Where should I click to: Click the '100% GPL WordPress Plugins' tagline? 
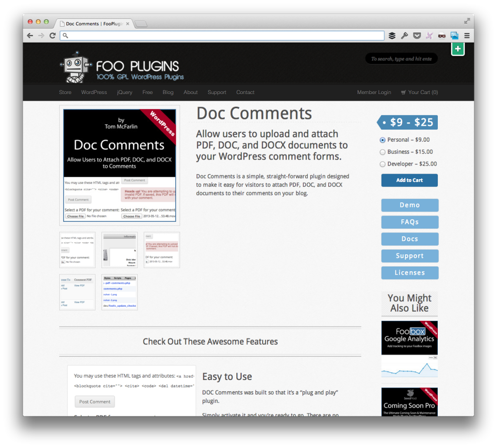(140, 77)
